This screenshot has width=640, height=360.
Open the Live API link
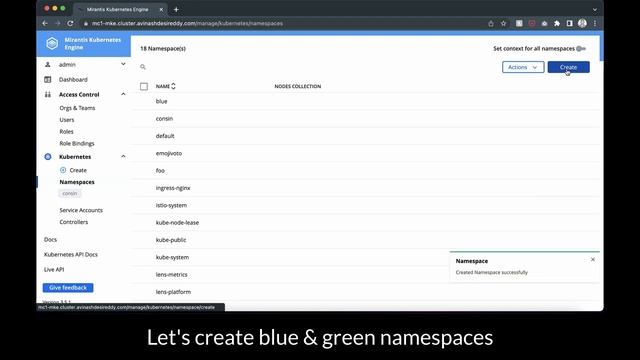pos(54,270)
